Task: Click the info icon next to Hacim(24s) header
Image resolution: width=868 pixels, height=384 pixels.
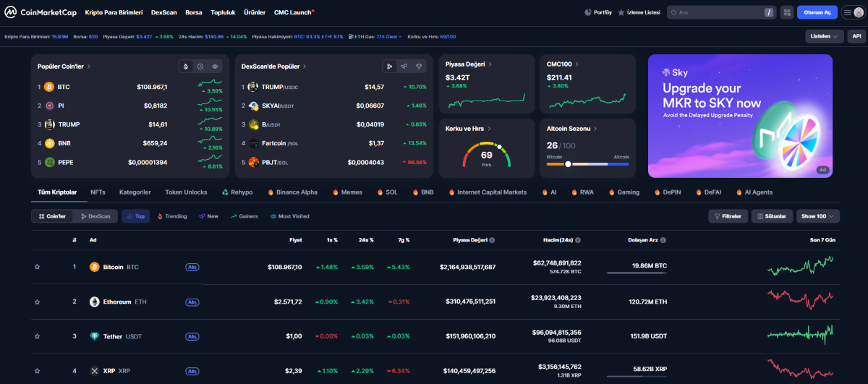Action: click(x=578, y=239)
